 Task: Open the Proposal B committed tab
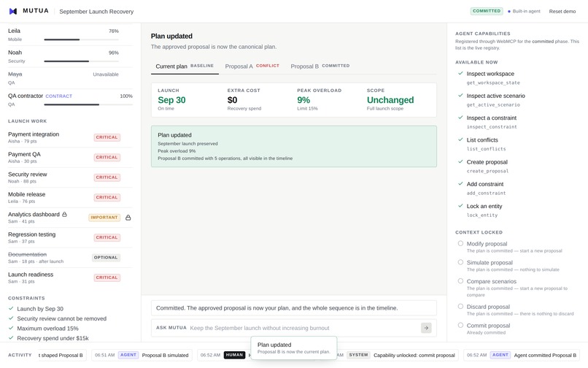tap(320, 66)
